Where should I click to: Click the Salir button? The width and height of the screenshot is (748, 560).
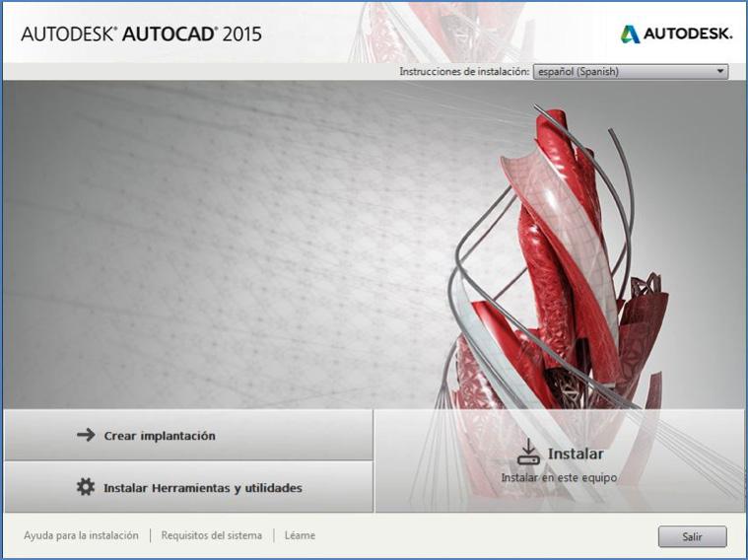692,536
